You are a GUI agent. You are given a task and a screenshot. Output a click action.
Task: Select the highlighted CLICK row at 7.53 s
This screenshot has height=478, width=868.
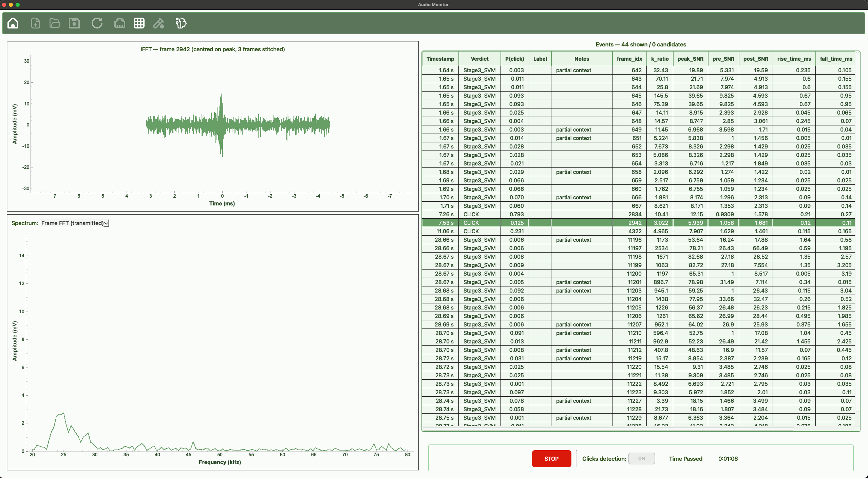pos(638,223)
